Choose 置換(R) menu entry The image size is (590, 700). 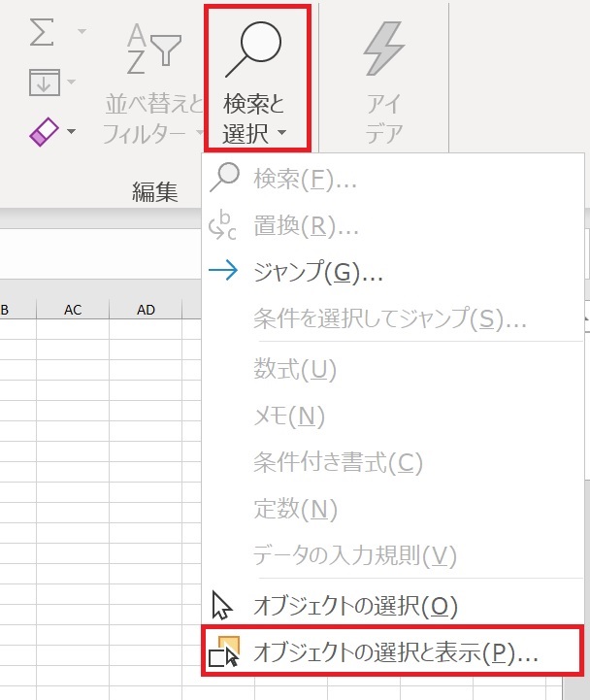(291, 225)
